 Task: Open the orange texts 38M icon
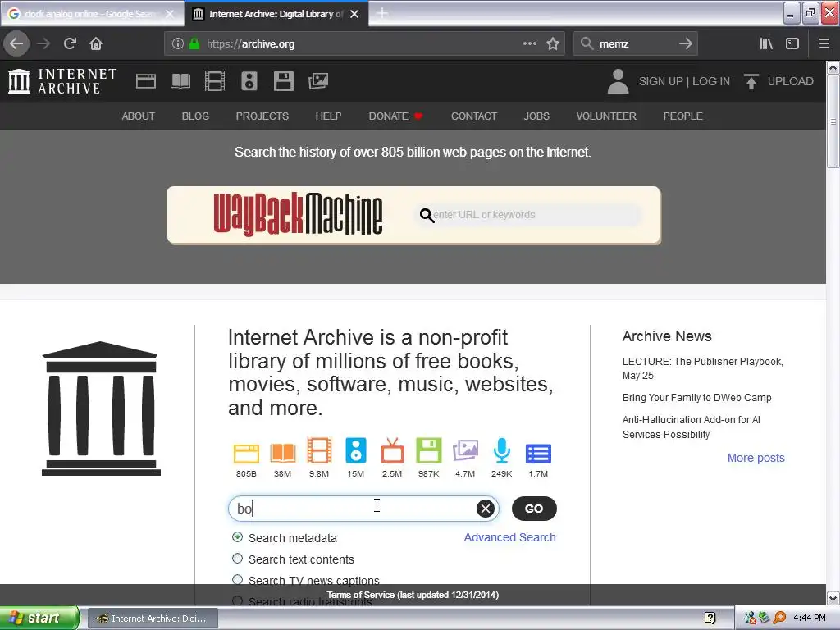(x=282, y=453)
